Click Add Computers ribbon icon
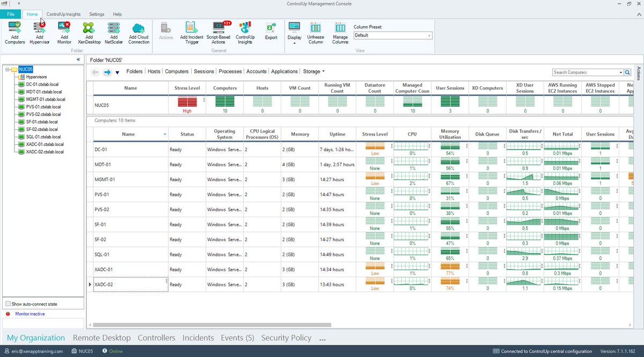 (14, 27)
